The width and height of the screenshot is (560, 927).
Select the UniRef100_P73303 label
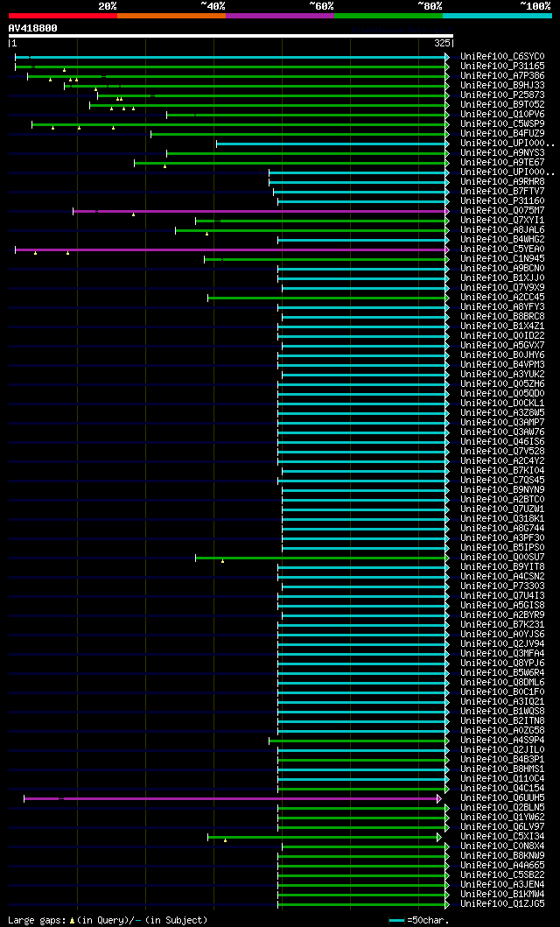pos(503,586)
